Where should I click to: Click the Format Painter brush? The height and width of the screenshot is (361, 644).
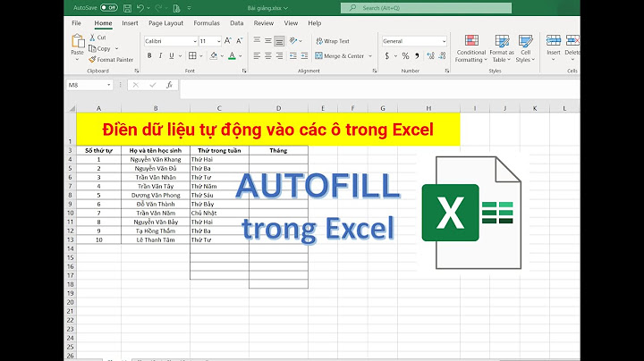[92, 60]
